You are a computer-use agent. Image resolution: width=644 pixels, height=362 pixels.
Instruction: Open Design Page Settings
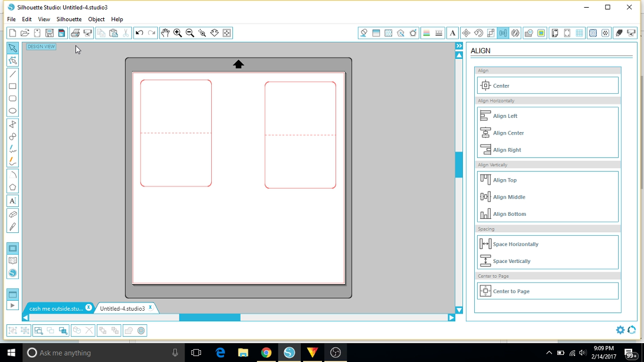click(x=554, y=33)
